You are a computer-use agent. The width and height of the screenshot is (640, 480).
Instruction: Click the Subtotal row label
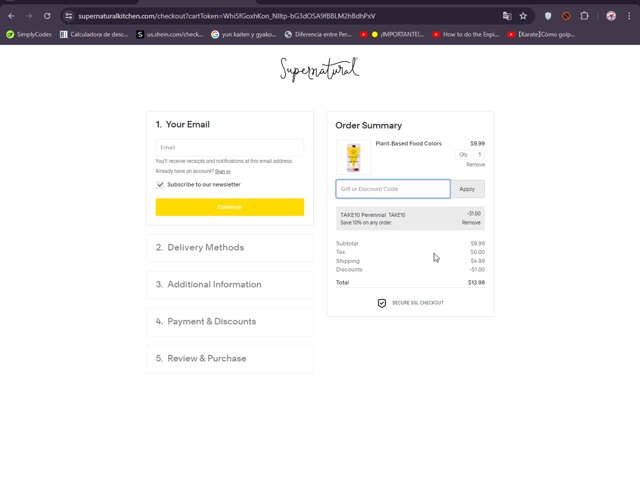tap(347, 244)
